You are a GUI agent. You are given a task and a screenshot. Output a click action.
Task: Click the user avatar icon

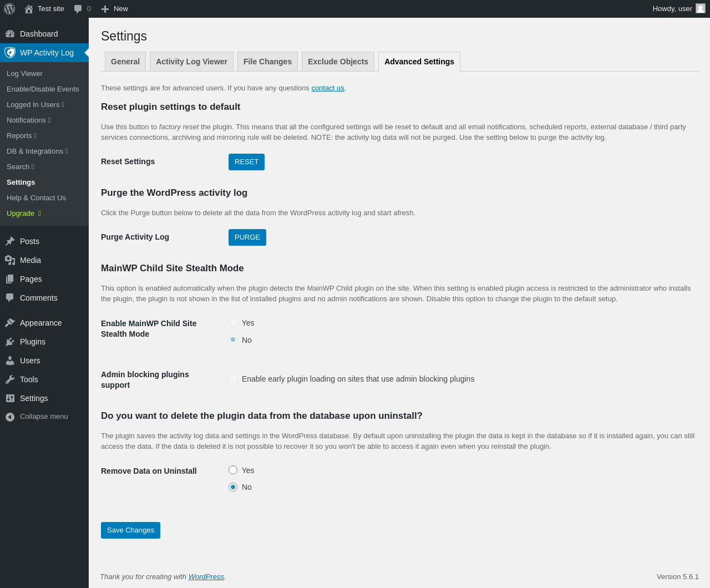point(701,8)
